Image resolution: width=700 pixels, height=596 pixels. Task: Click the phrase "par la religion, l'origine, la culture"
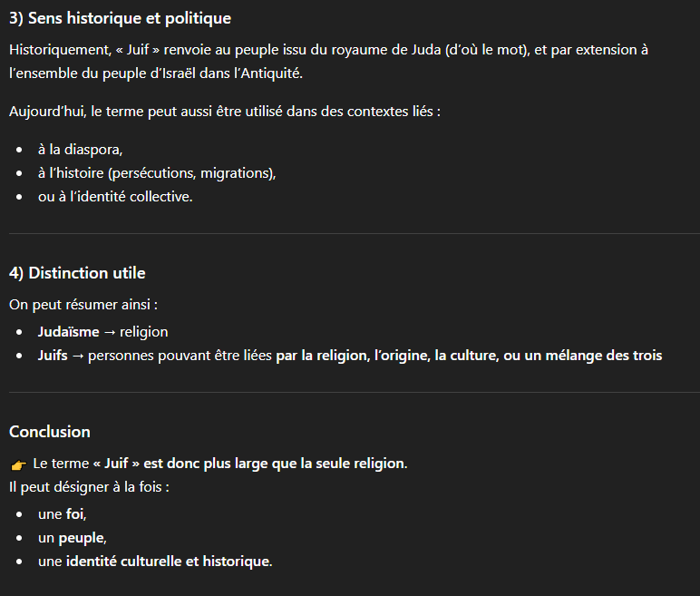387,356
